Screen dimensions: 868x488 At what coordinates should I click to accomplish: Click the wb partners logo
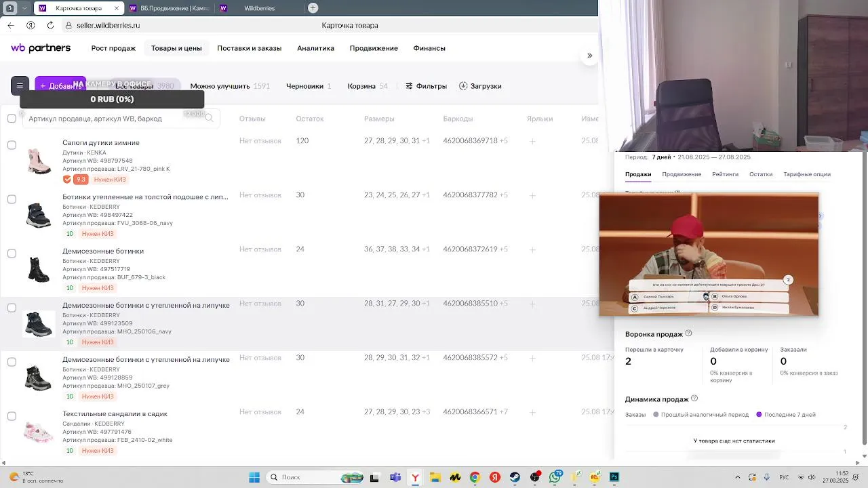click(41, 48)
